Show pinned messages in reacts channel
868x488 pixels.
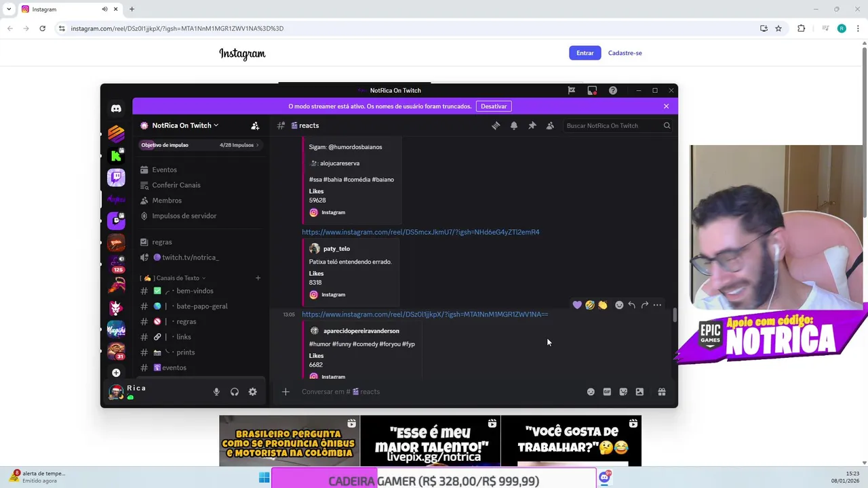pyautogui.click(x=532, y=125)
